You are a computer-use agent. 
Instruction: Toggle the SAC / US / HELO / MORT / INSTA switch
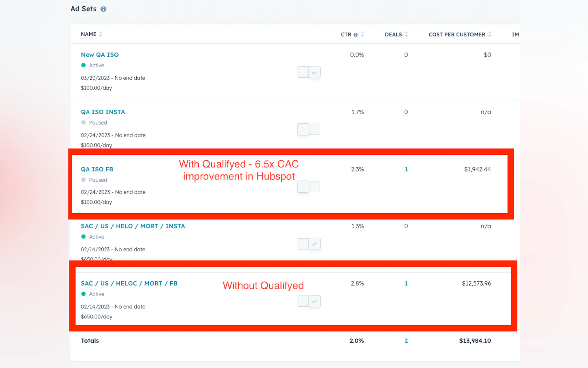[309, 244]
